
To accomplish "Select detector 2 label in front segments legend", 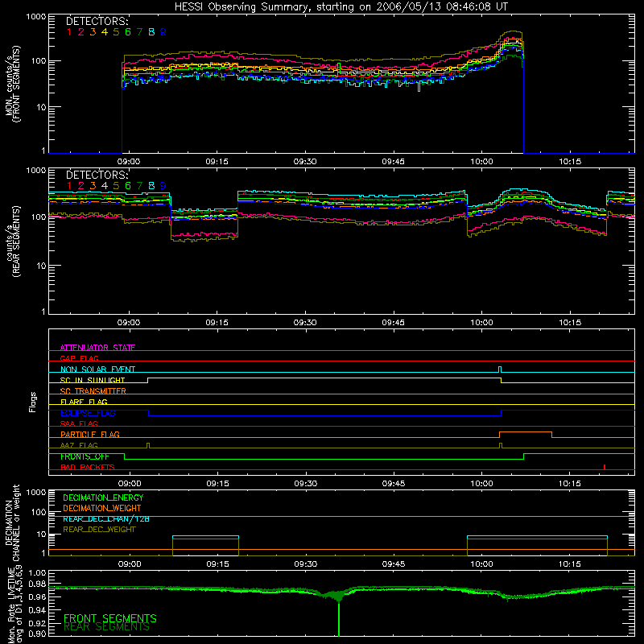I will tap(81, 32).
